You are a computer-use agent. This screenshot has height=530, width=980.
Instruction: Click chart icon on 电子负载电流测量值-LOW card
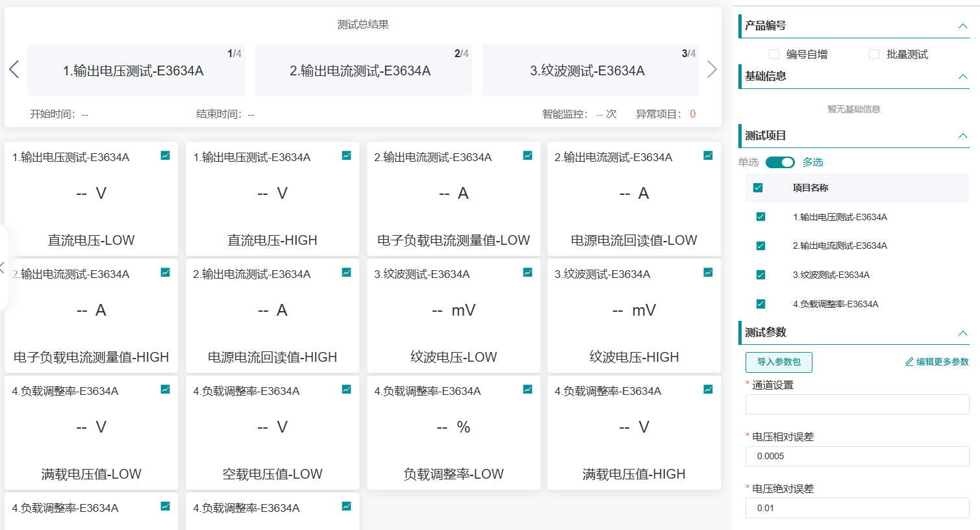[x=528, y=155]
